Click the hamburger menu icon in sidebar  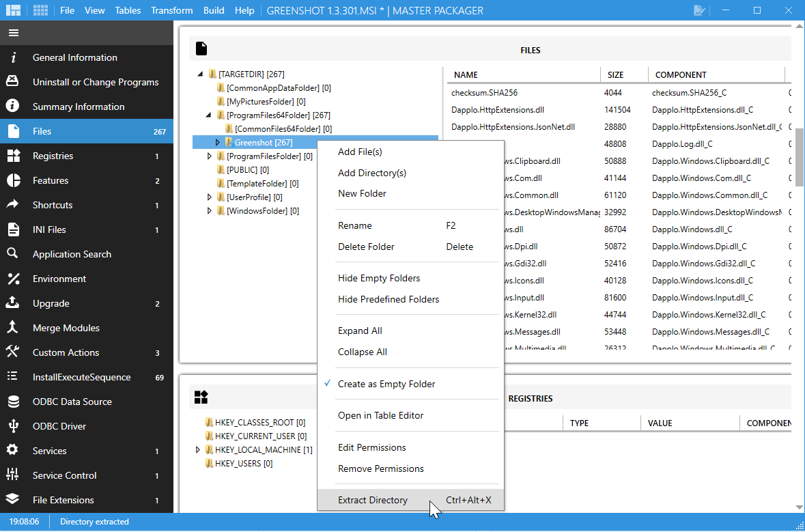coord(14,33)
